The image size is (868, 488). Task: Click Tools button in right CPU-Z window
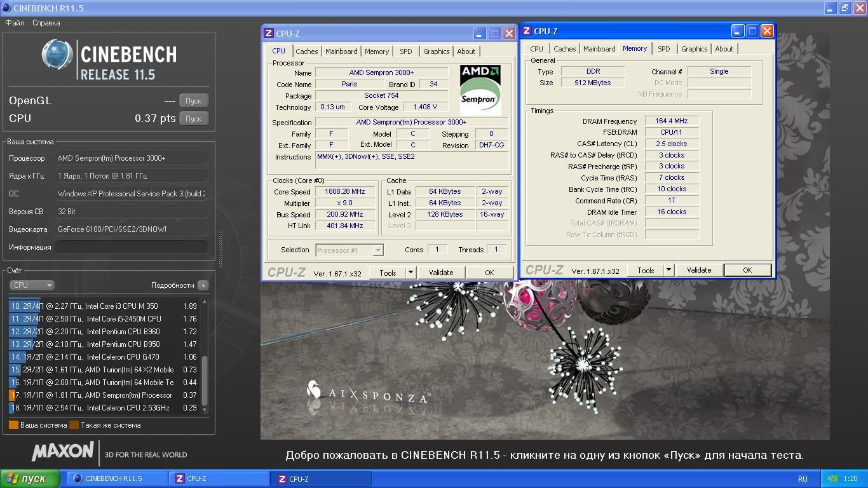(646, 270)
